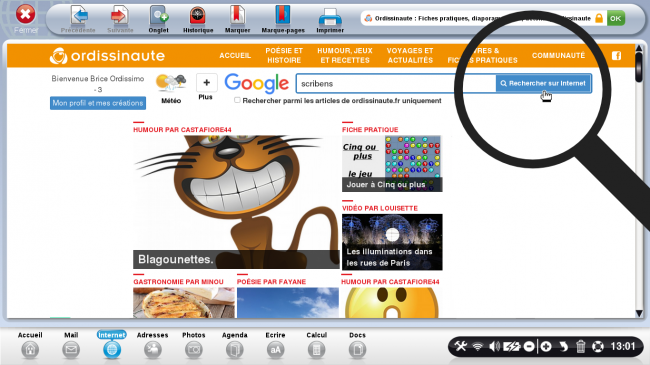The height and width of the screenshot is (365, 650).
Task: Open the Historique clock icon
Action: tap(198, 16)
